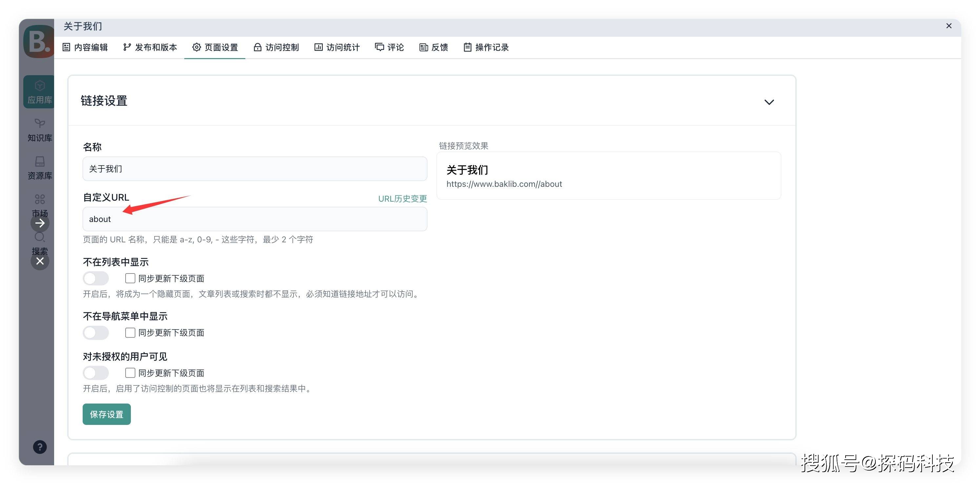Check 同步更新下级页面 under 不在列表中显示
980x484 pixels.
click(x=130, y=278)
